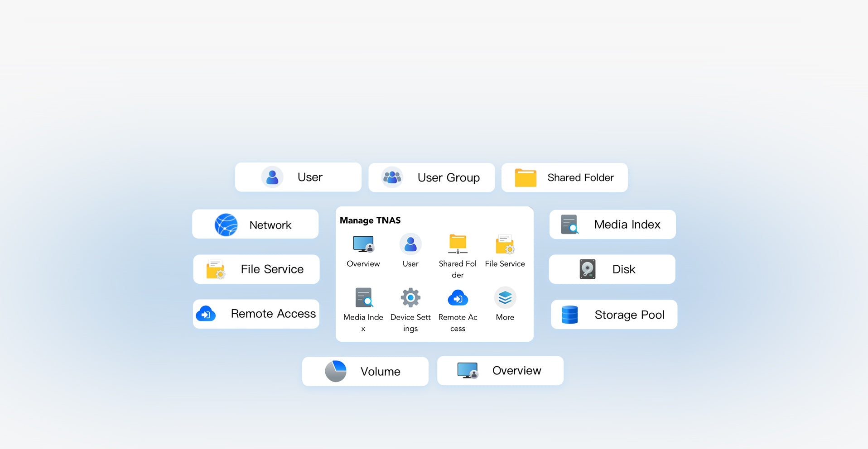The image size is (868, 449).
Task: Open the Storage Pool card
Action: click(x=614, y=315)
